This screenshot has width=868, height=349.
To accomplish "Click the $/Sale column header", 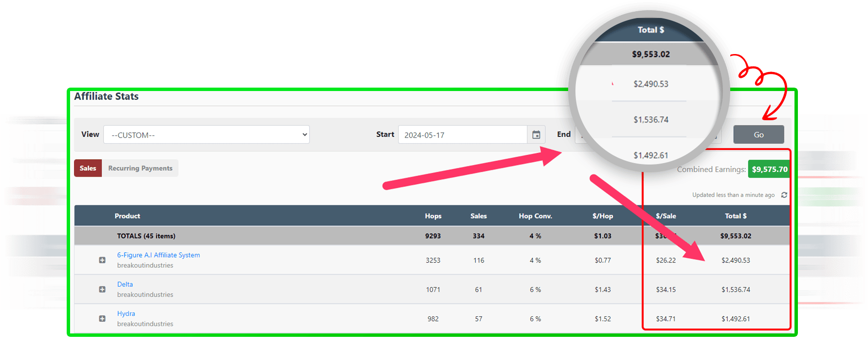I will (x=665, y=216).
